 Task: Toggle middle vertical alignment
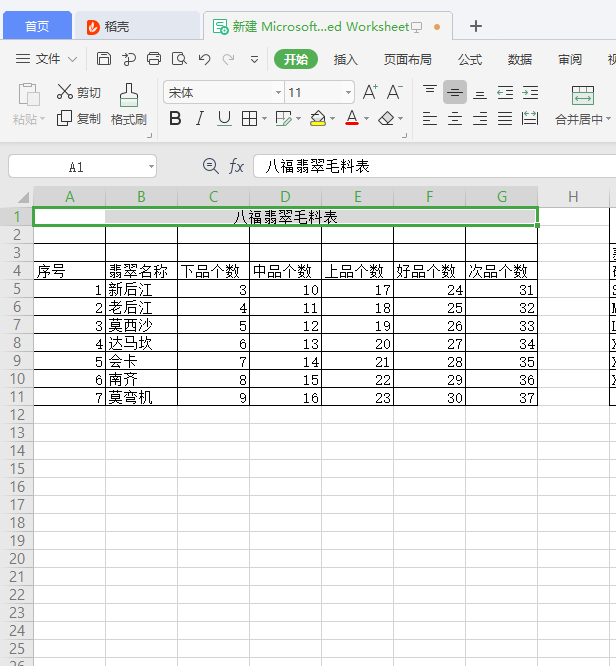(455, 92)
